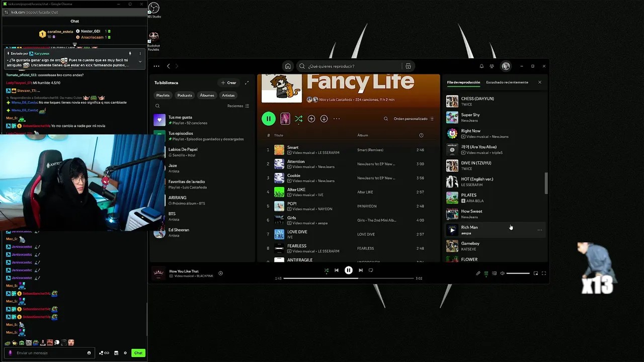Click the Enviar un mensaje chat input
Screen dimensions: 644x362
[x=48, y=353]
